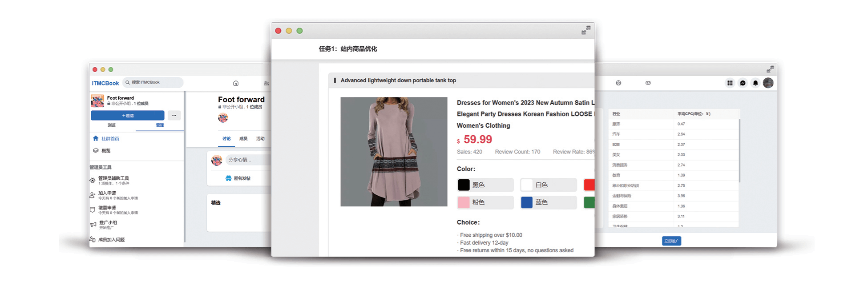Click the 汽车 row in CPC table
The height and width of the screenshot is (282, 868).
click(x=674, y=134)
